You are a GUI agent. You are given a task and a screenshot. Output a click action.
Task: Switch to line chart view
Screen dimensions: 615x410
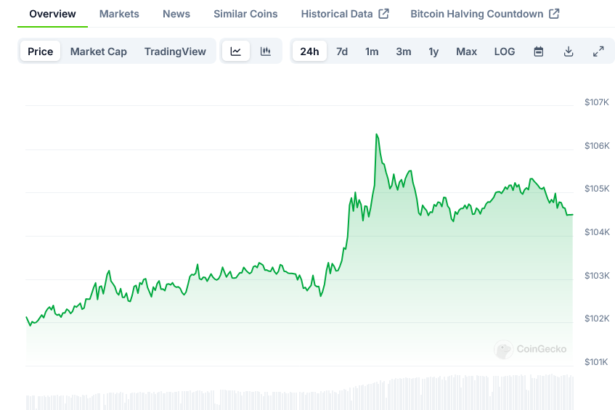[235, 51]
